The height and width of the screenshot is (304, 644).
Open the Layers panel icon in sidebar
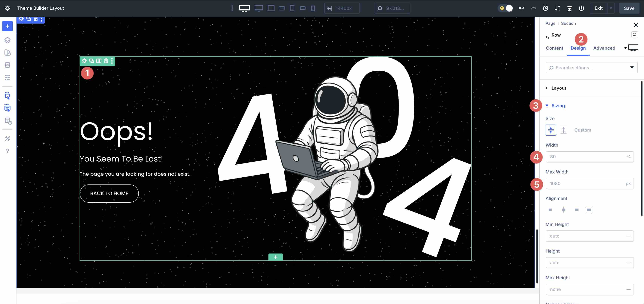pyautogui.click(x=7, y=40)
